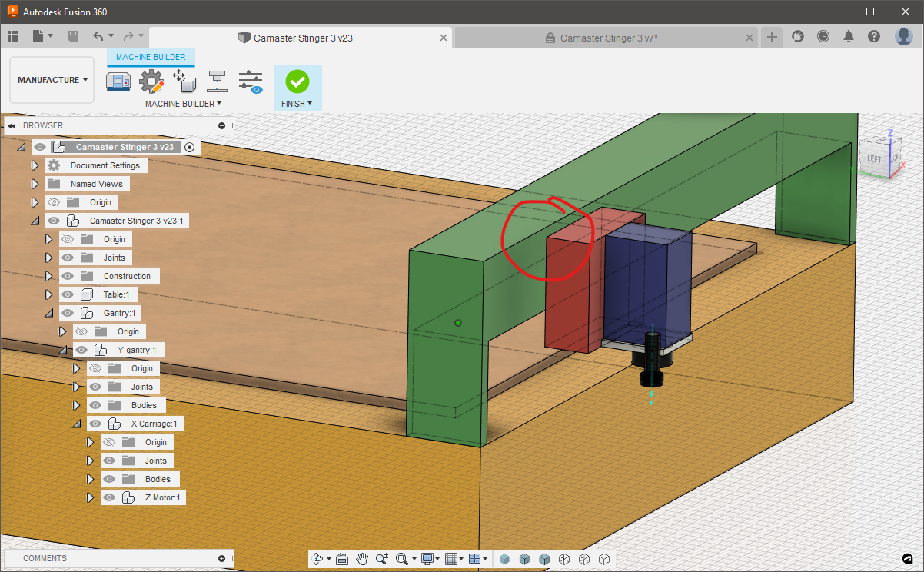This screenshot has width=924, height=572.
Task: Toggle visibility of the X Carriage:1 component
Action: (x=95, y=424)
